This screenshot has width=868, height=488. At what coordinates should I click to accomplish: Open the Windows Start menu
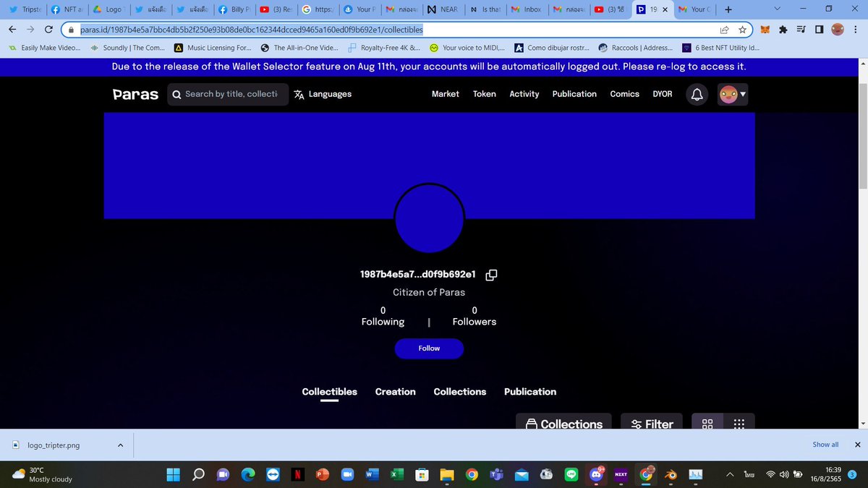tap(174, 474)
